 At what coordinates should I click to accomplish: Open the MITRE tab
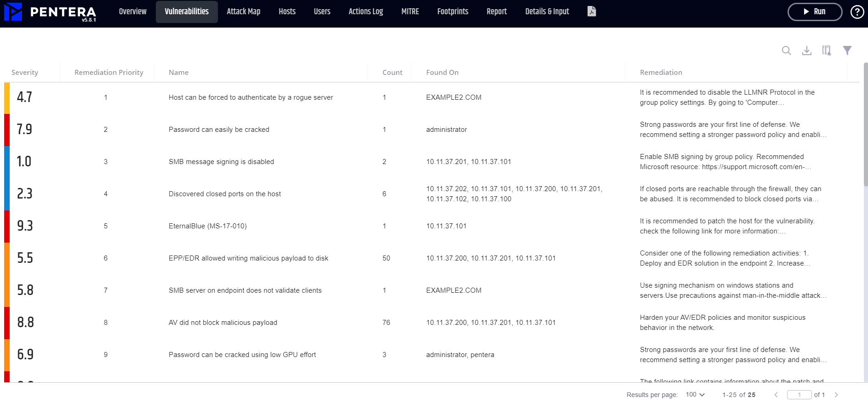410,11
